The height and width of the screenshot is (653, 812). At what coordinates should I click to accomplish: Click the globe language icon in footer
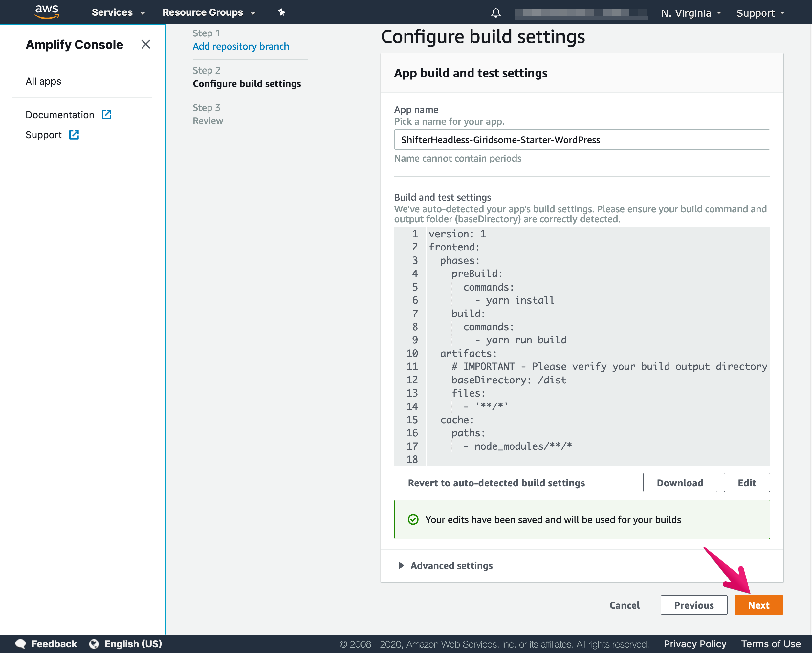(94, 644)
